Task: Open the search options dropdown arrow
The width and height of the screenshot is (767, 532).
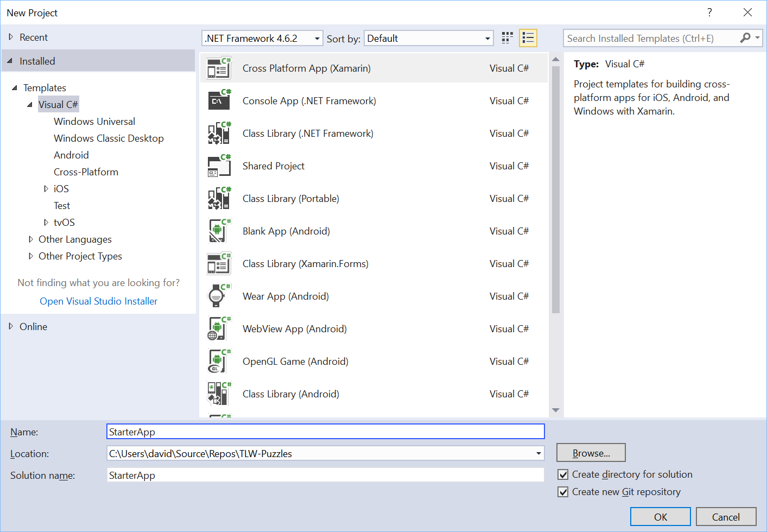Action: (757, 38)
